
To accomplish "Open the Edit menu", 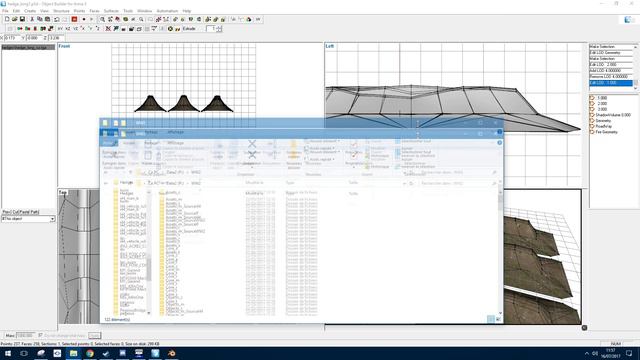I will 16,11.
